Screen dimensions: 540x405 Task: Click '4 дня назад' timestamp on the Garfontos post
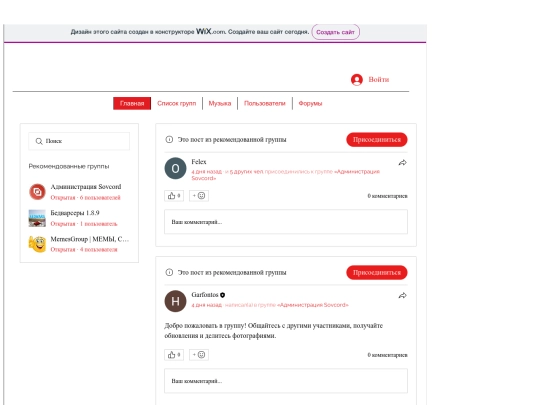[x=207, y=305]
